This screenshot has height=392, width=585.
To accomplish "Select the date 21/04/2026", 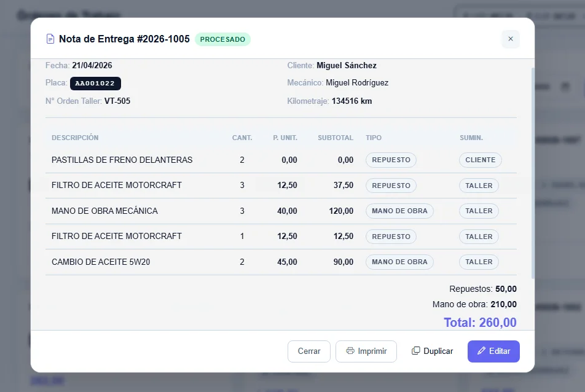I will click(92, 65).
